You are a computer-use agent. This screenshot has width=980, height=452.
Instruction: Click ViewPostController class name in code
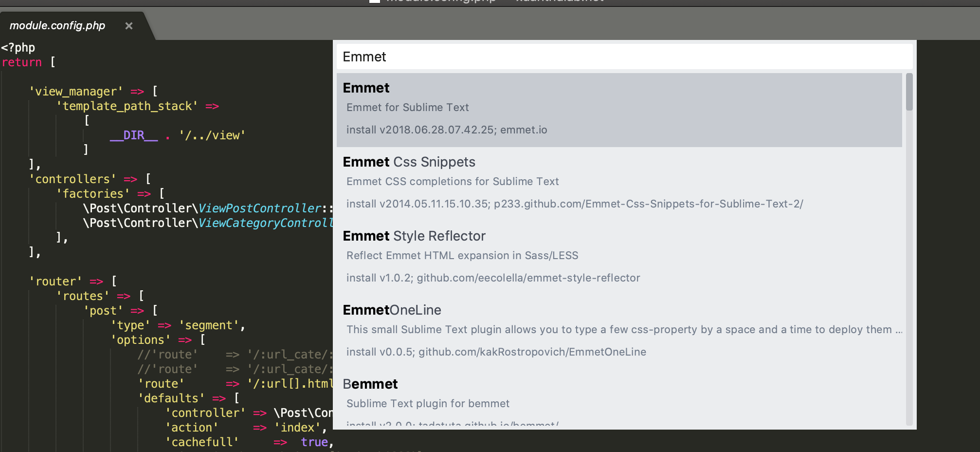point(260,208)
